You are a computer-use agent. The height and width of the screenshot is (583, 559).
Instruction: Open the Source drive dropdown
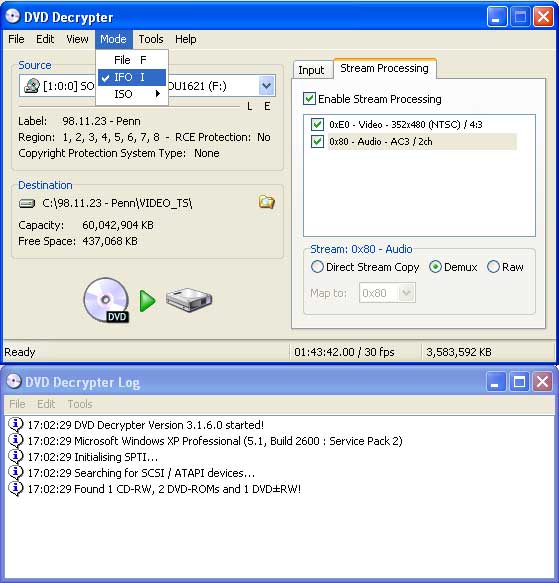pos(266,86)
